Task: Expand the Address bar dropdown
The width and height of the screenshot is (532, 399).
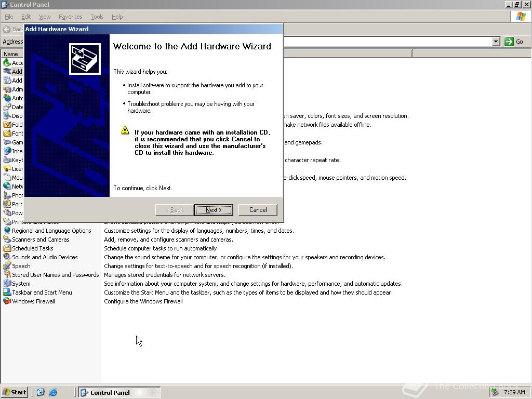Action: [x=496, y=42]
